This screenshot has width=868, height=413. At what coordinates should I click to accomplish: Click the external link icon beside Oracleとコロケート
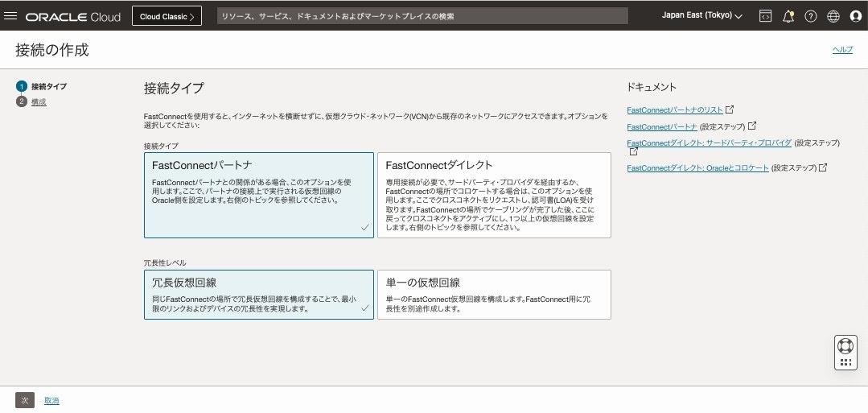pos(823,167)
